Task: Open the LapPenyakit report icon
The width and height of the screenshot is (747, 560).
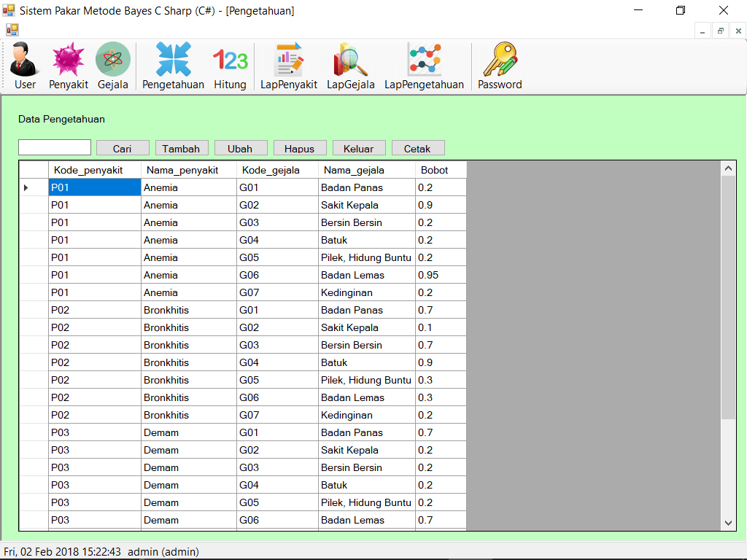Action: tap(289, 61)
